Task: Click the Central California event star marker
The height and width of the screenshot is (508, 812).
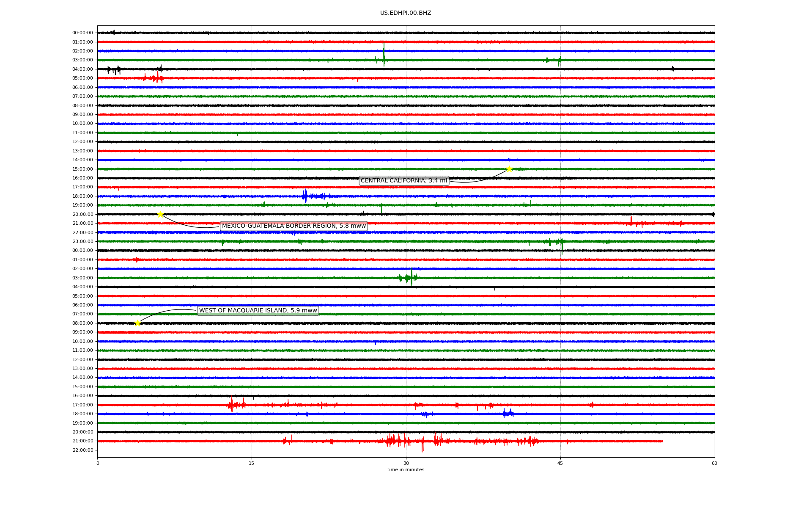Action: [509, 169]
